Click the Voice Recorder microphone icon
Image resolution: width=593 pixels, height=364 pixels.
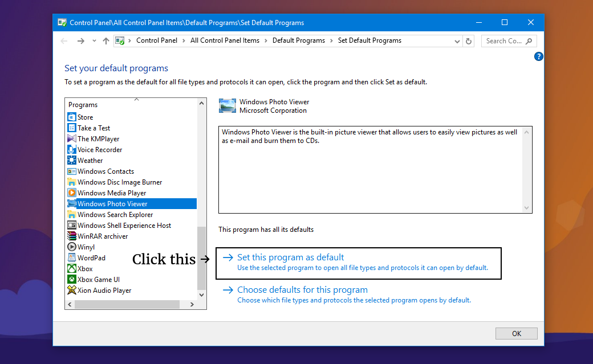tap(71, 150)
